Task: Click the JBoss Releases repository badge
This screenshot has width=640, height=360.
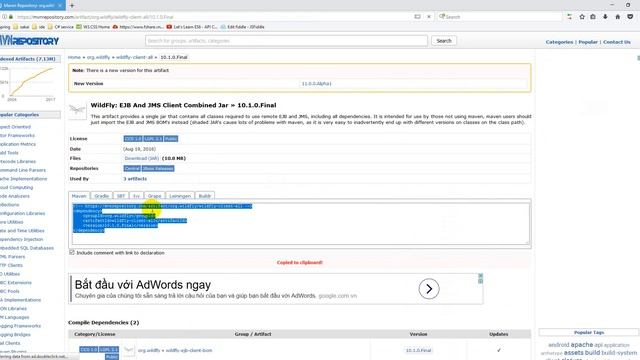Action: click(x=158, y=169)
